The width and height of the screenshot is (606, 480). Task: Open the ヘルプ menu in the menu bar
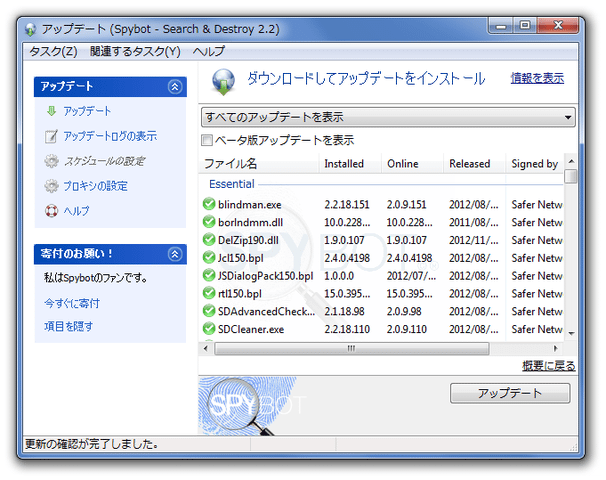pyautogui.click(x=209, y=51)
